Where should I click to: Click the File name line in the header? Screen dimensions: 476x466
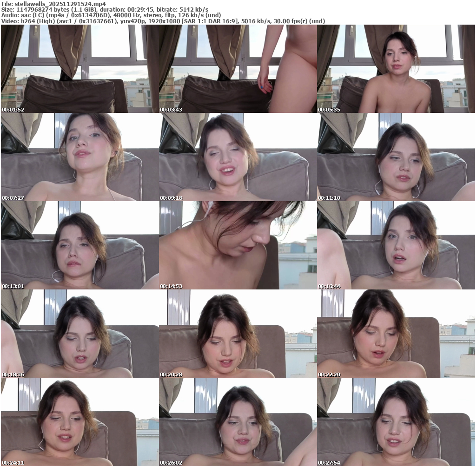(53, 4)
